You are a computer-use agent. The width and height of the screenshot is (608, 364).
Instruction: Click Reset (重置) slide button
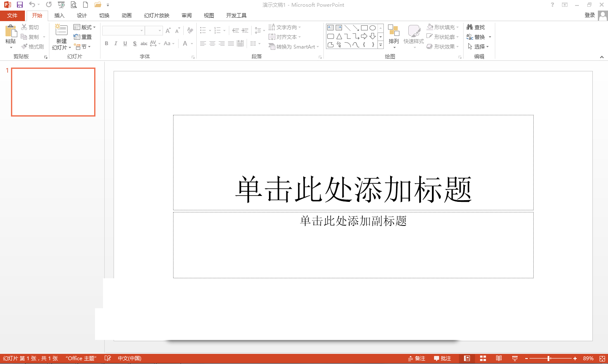pyautogui.click(x=83, y=37)
